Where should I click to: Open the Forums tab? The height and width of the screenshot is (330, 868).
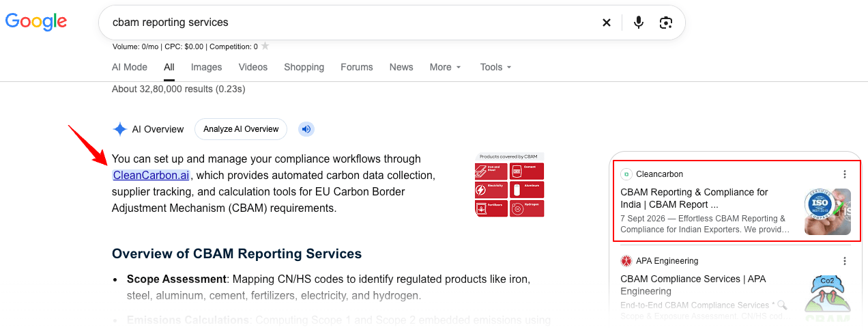pos(357,67)
